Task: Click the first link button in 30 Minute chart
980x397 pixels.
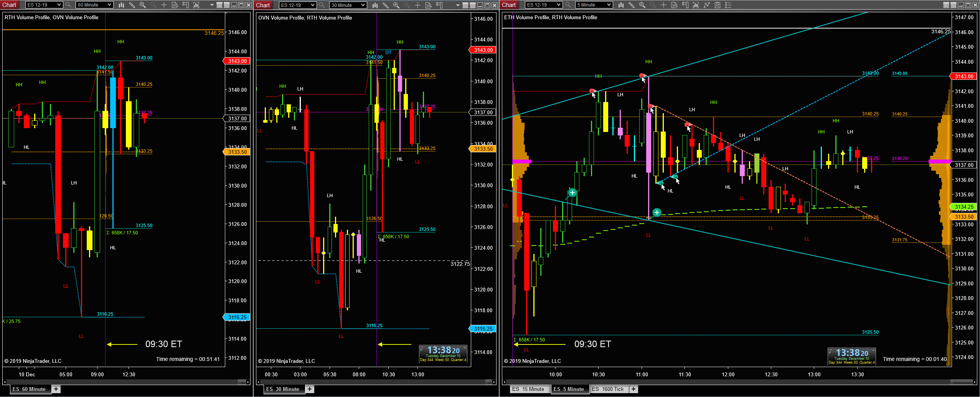Action: click(x=466, y=5)
